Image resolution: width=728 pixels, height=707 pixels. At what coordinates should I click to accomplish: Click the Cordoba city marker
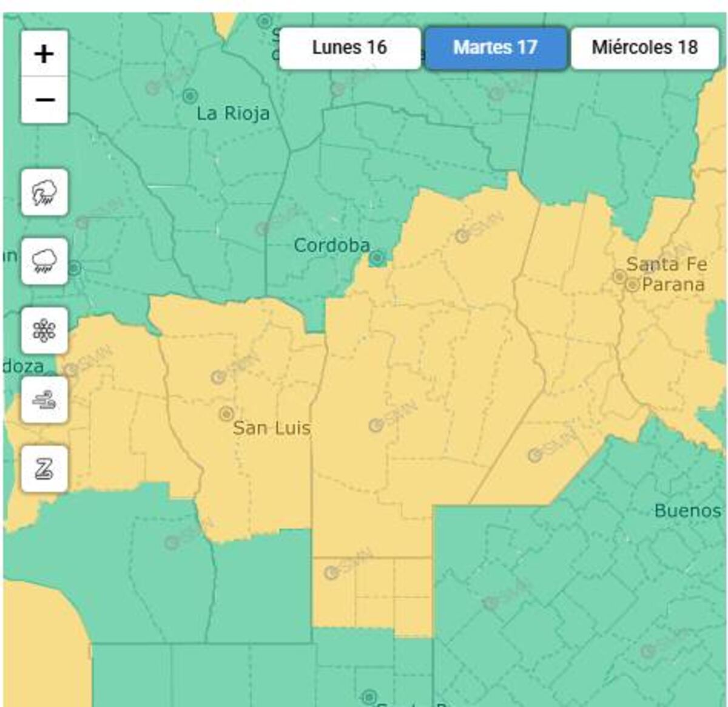point(377,259)
